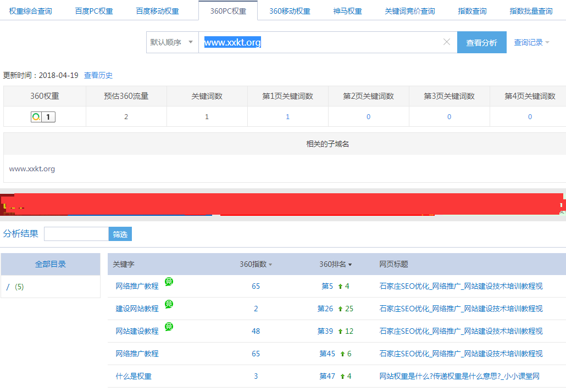Viewport: 566px width, 392px height.
Task: Click the 第5 ranking link
Action: (327, 287)
